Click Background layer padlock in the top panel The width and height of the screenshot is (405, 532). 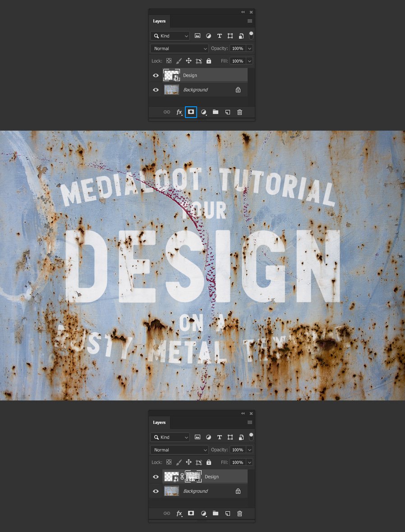pos(238,90)
